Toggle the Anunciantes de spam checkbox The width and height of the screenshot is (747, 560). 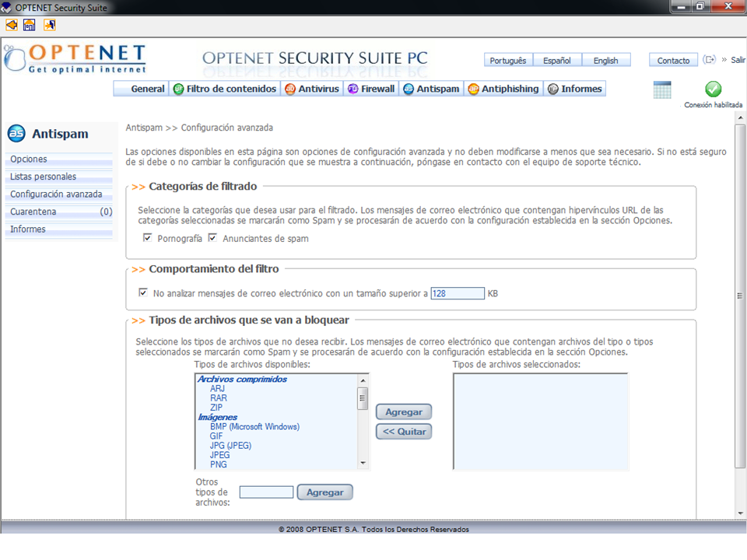(212, 238)
